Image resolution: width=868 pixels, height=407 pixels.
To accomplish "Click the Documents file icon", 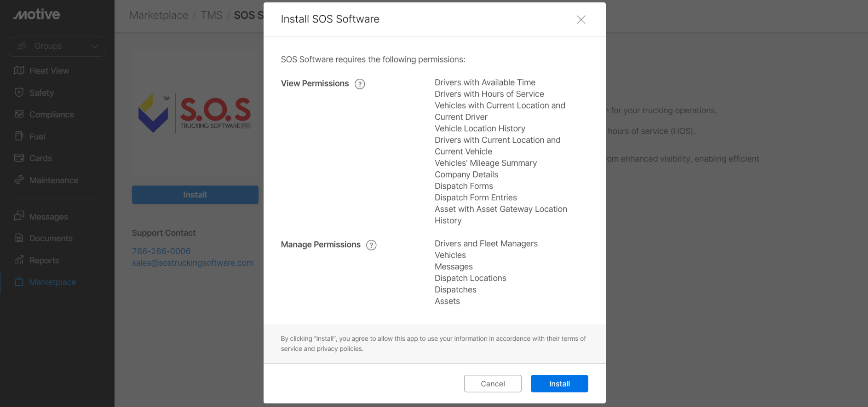I will coord(19,238).
